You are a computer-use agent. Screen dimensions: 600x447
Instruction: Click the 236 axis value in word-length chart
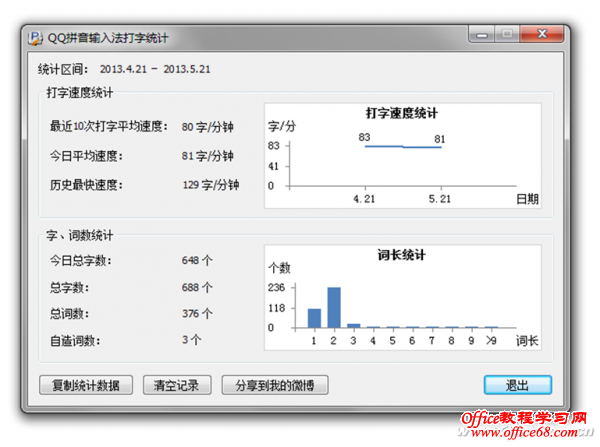click(x=276, y=287)
